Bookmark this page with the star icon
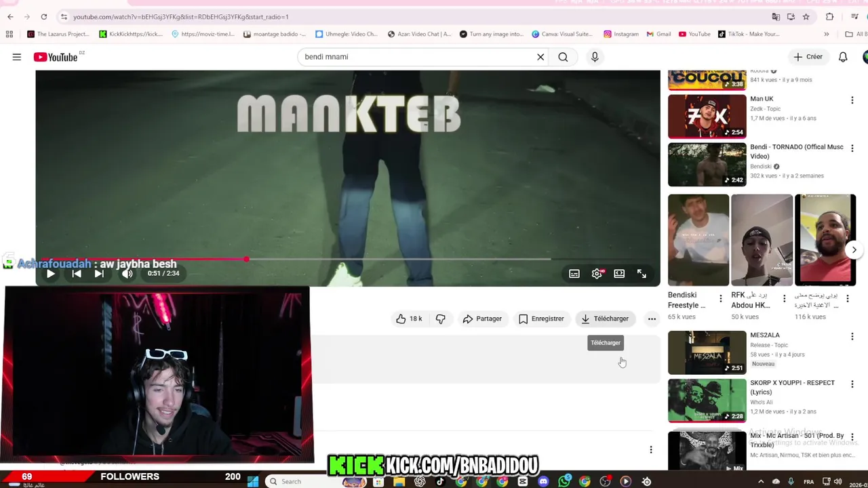Image resolution: width=868 pixels, height=488 pixels. click(806, 16)
